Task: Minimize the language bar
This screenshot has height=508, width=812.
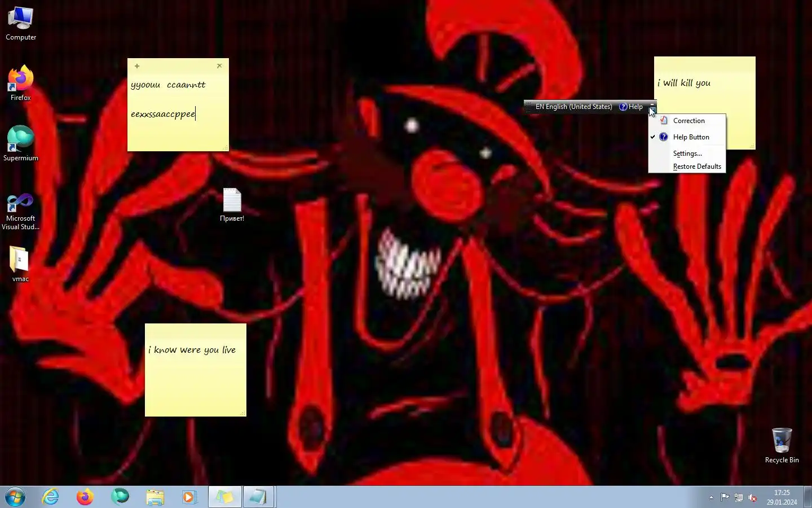Action: 652,104
